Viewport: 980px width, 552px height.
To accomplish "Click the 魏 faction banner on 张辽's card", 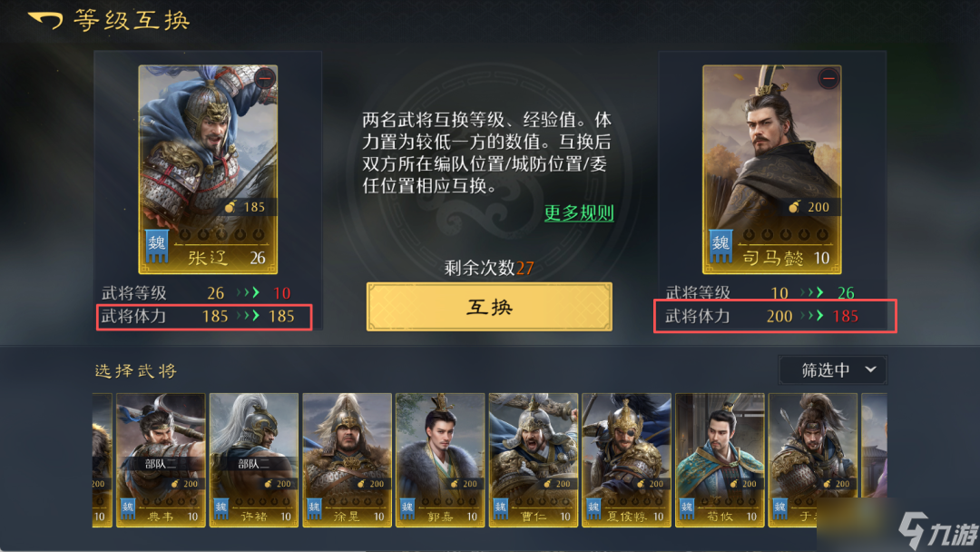I will [x=157, y=246].
